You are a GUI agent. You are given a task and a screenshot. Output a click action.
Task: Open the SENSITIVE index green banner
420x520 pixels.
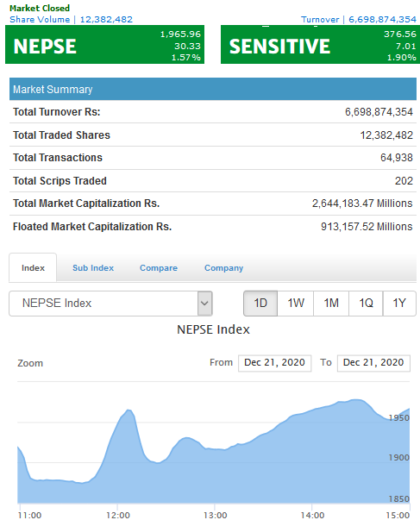(x=320, y=45)
